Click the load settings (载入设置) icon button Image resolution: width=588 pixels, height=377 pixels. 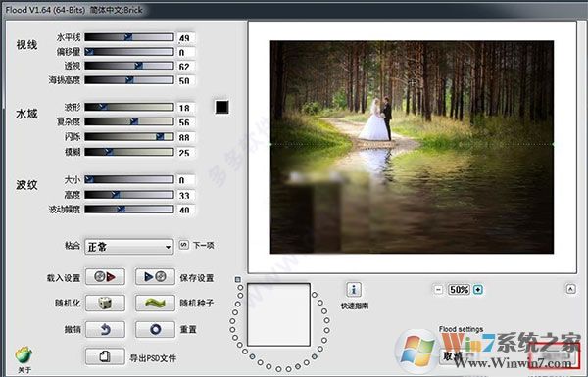pyautogui.click(x=105, y=277)
